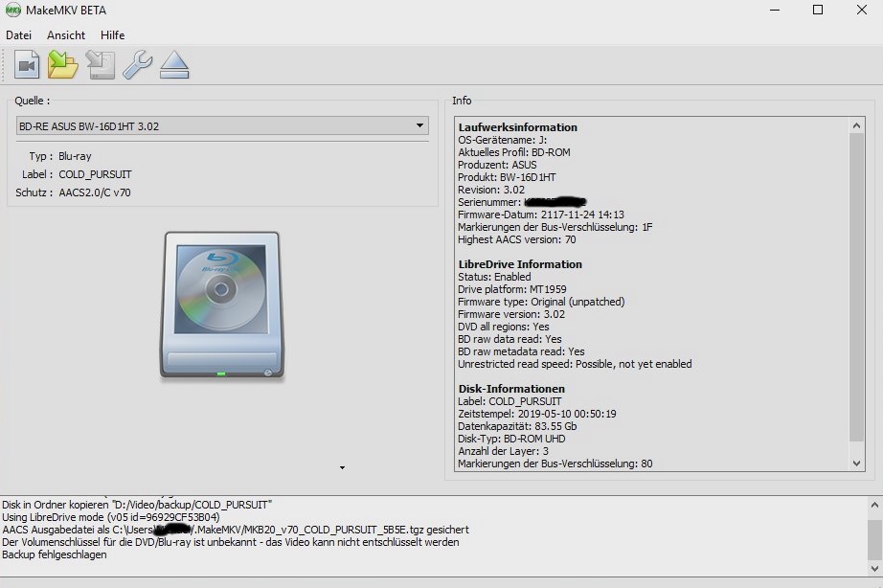Image resolution: width=883 pixels, height=588 pixels.
Task: Open the Ansicht menu
Action: (x=66, y=34)
